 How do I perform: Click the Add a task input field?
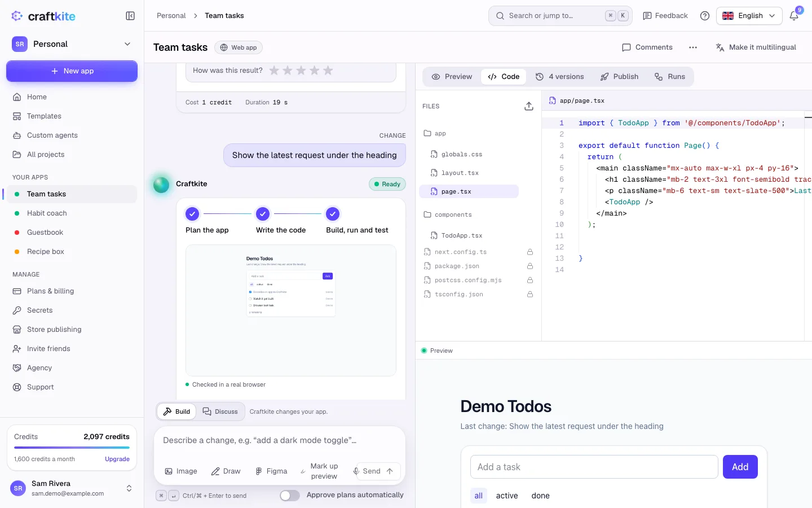point(594,467)
